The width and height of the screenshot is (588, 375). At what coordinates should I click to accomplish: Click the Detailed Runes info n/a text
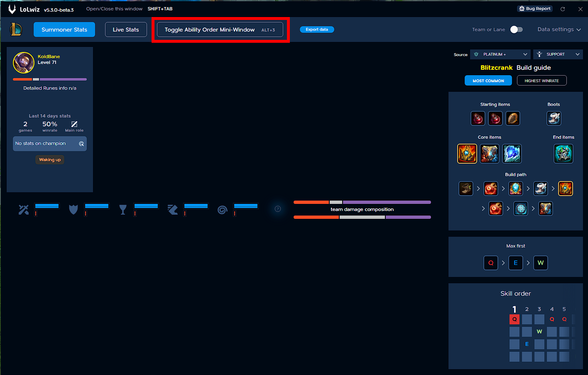pos(50,88)
